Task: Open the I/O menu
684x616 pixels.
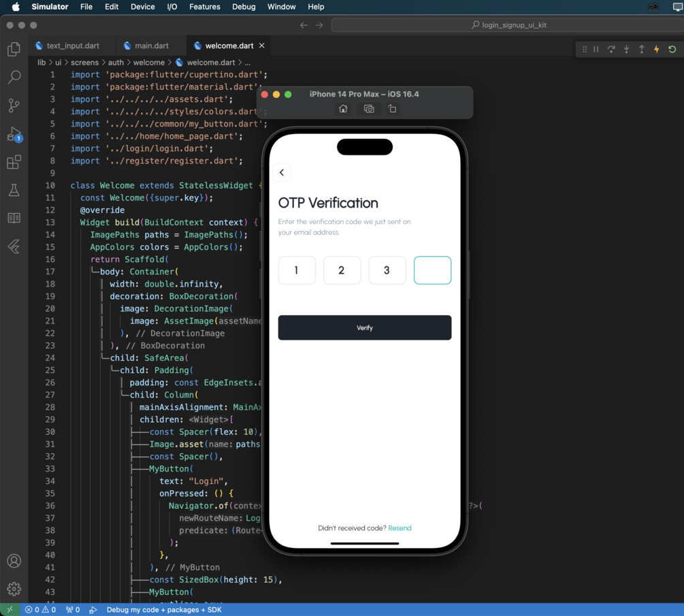Action: (x=172, y=7)
